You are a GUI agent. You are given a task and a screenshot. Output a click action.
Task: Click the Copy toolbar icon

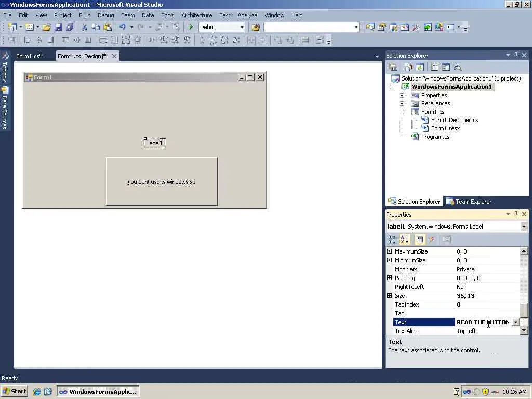point(96,27)
